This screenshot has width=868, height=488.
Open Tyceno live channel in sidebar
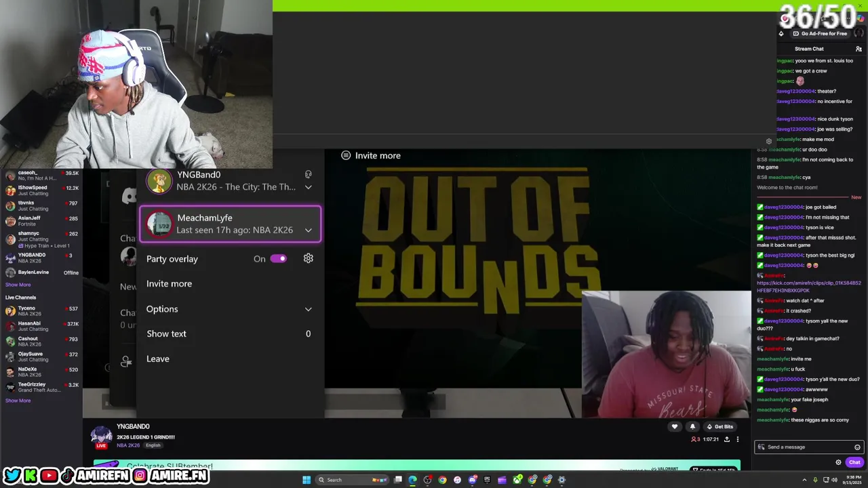pos(41,311)
